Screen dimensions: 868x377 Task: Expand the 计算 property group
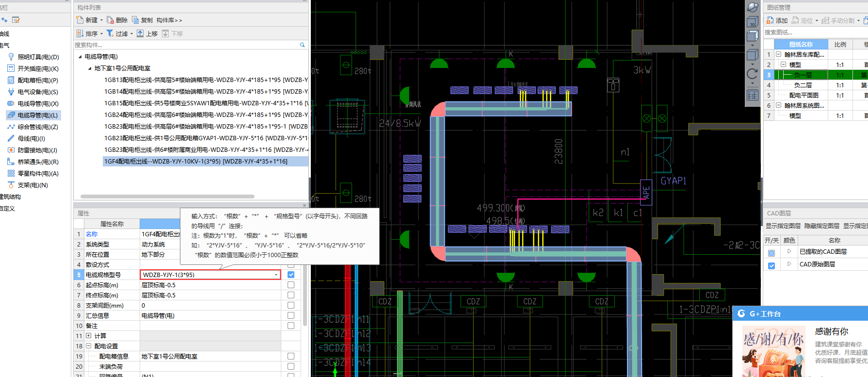[89, 336]
